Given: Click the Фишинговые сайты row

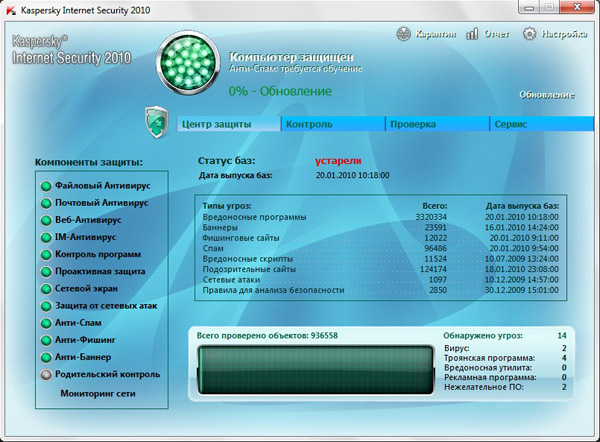Looking at the screenshot, I should pos(380,238).
